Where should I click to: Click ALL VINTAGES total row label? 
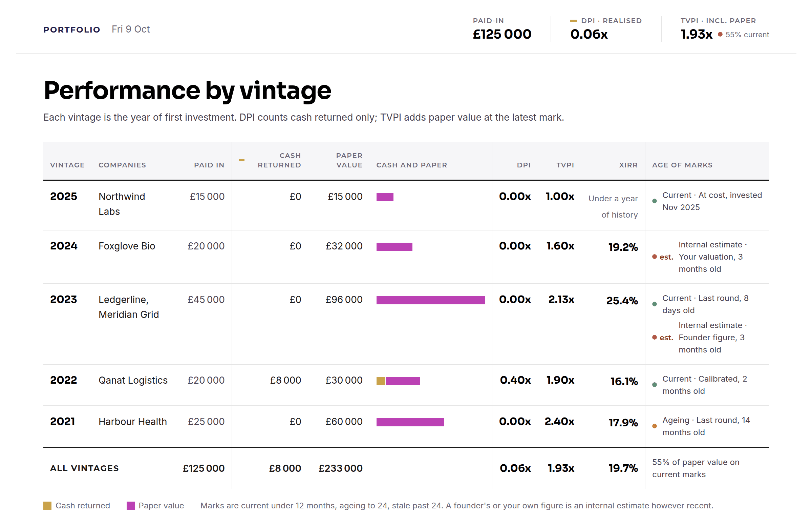point(84,468)
